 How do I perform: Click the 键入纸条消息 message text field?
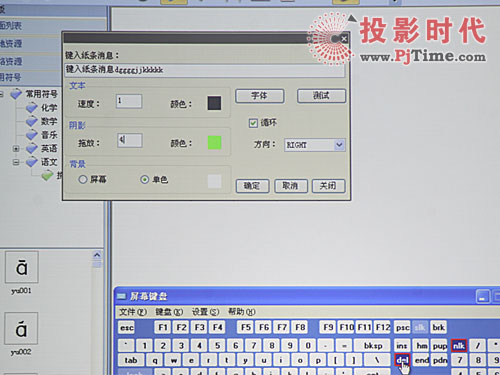pyautogui.click(x=204, y=70)
